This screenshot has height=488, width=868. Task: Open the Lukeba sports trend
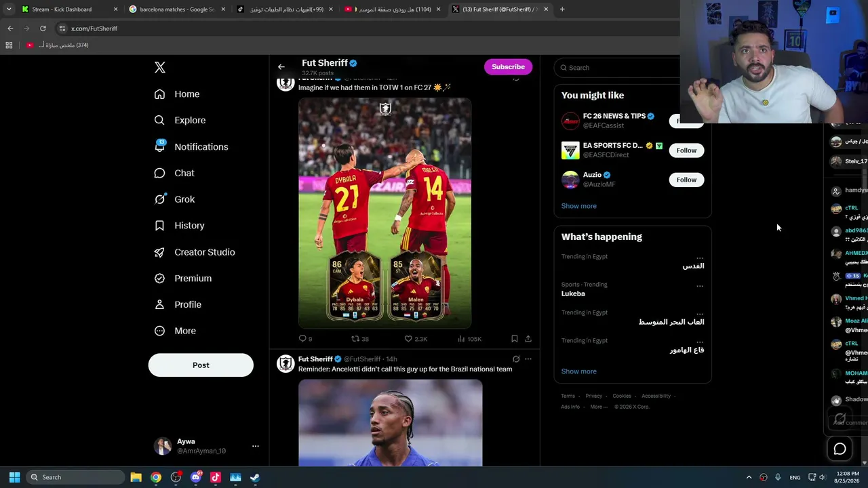click(x=573, y=293)
